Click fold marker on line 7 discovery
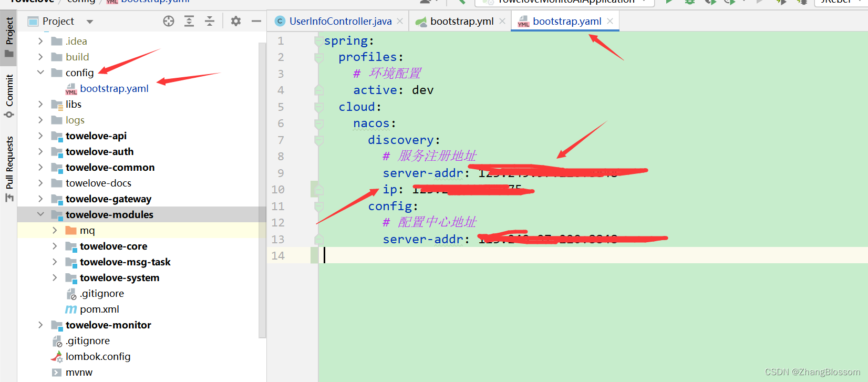Screen dimensions: 868x382 318,140
